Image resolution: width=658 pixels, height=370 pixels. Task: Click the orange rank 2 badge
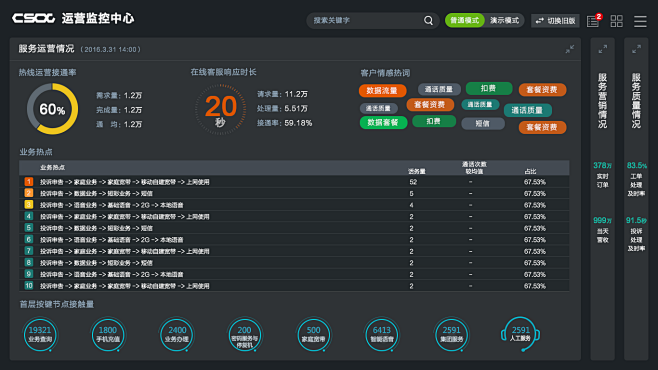tap(29, 193)
